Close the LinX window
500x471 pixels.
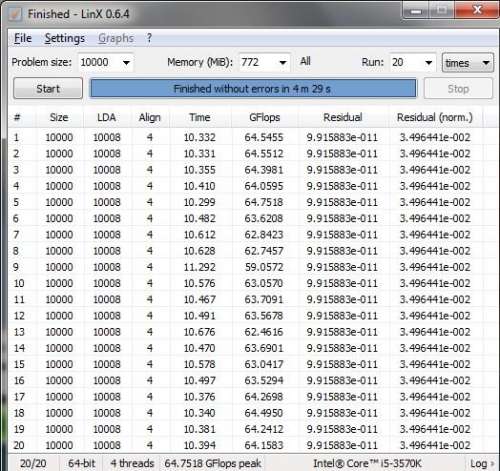point(477,11)
